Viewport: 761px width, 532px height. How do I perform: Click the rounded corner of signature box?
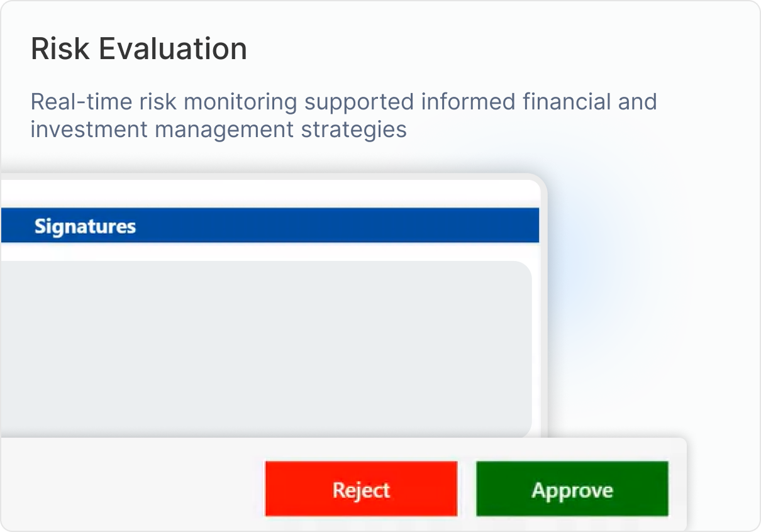(522, 271)
